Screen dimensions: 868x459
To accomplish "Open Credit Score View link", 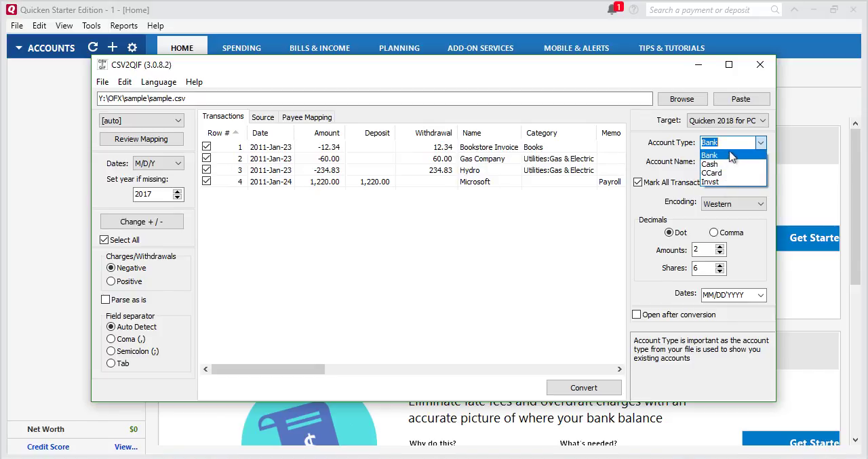I will coord(126,447).
